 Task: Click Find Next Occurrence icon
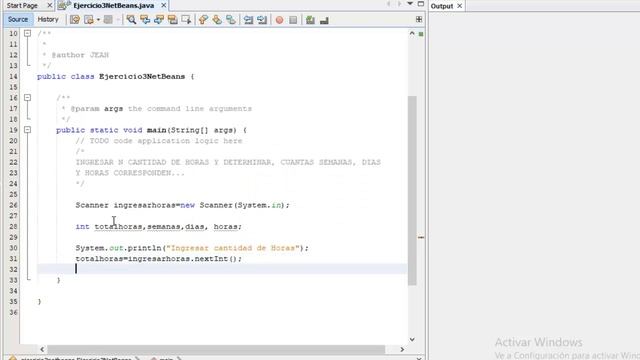(159, 20)
